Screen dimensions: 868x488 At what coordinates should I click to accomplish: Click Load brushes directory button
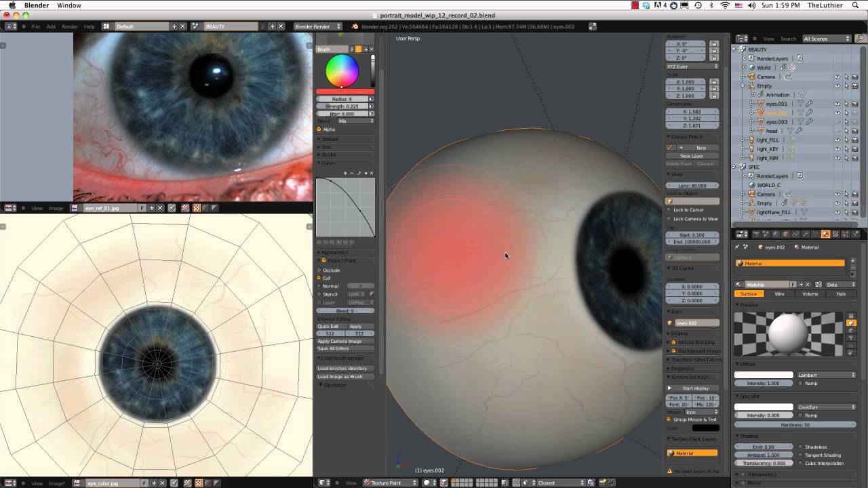(x=345, y=368)
